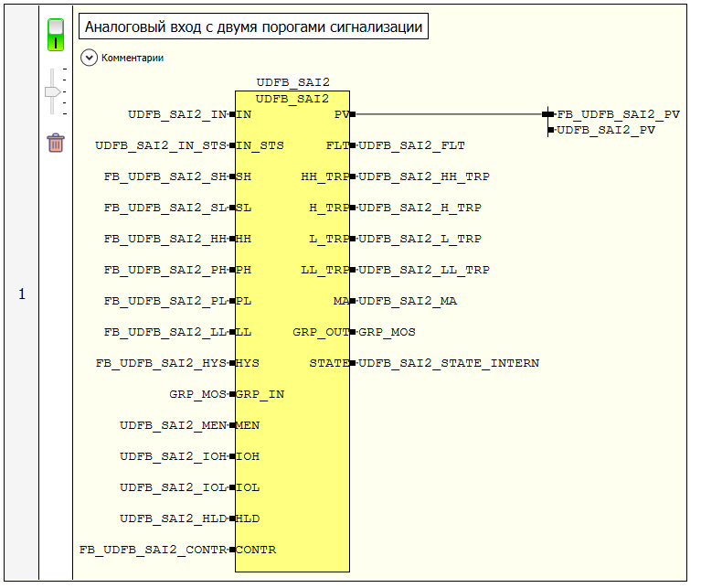The width and height of the screenshot is (701, 588).
Task: Select the UDFB_SAI2_HH_TRP output variable
Action: click(x=423, y=176)
